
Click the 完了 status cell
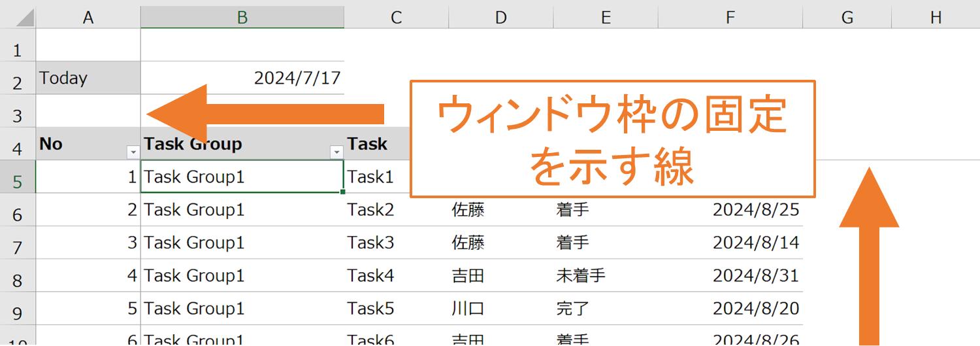(605, 308)
